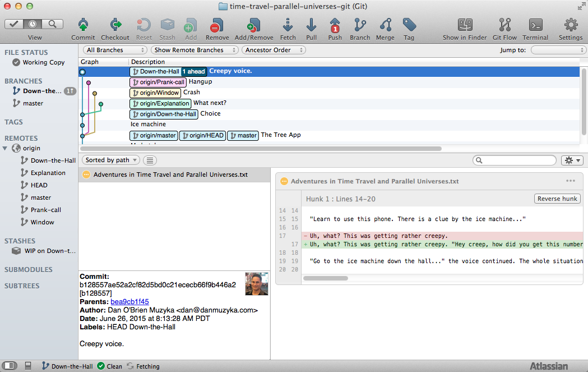Push the commit with Push icon
Screen dimensions: 588x372
pos(335,25)
